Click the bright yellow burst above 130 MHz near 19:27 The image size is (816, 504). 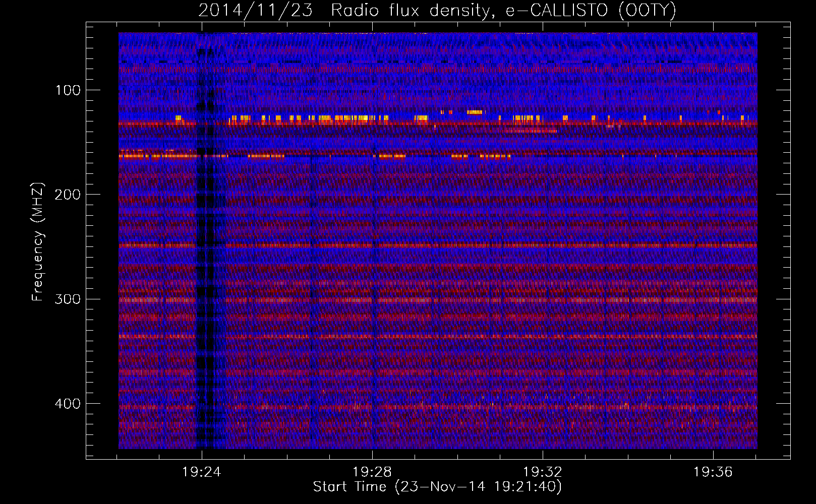pos(348,119)
